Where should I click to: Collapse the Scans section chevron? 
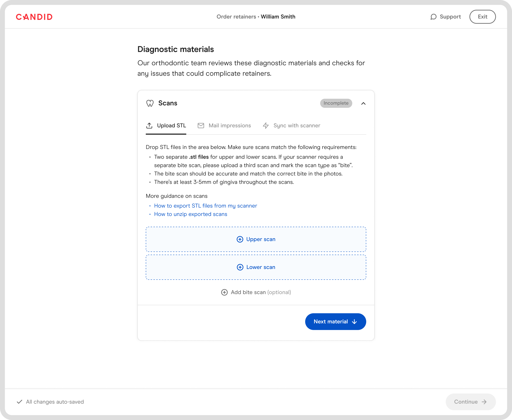[363, 103]
